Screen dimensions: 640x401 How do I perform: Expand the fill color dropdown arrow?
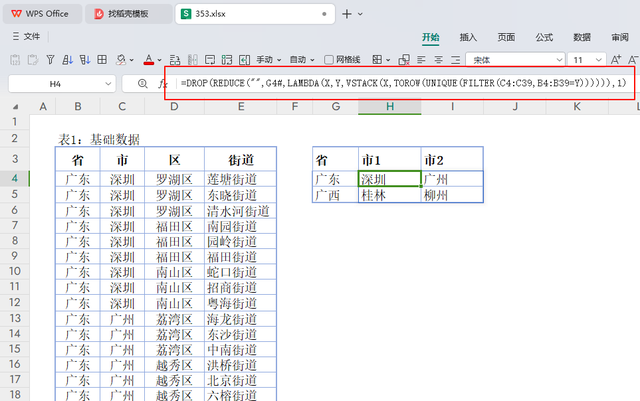pos(131,60)
